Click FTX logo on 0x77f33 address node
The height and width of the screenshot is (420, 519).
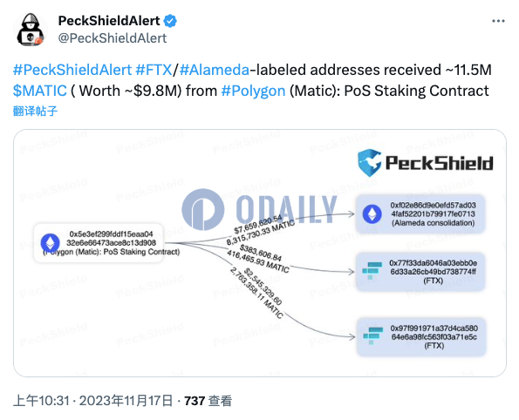pos(372,271)
